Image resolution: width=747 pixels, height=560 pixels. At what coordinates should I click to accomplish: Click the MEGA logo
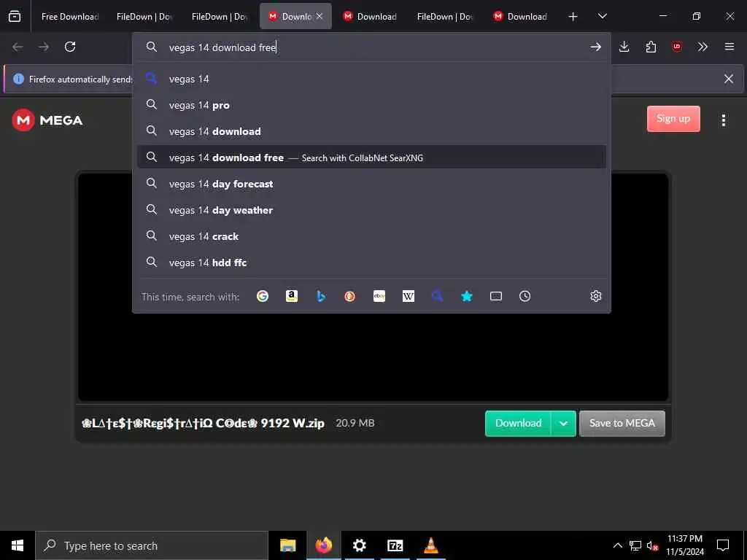coord(47,120)
